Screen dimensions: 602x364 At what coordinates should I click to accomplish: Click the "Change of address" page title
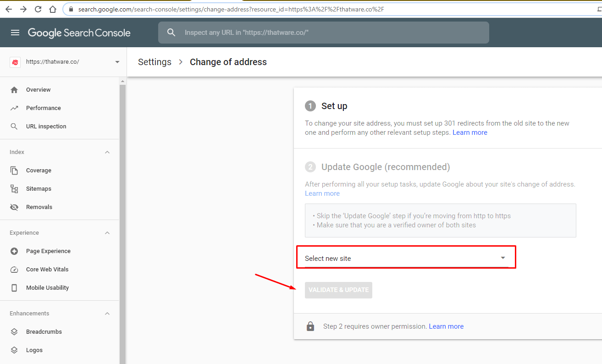pyautogui.click(x=228, y=62)
